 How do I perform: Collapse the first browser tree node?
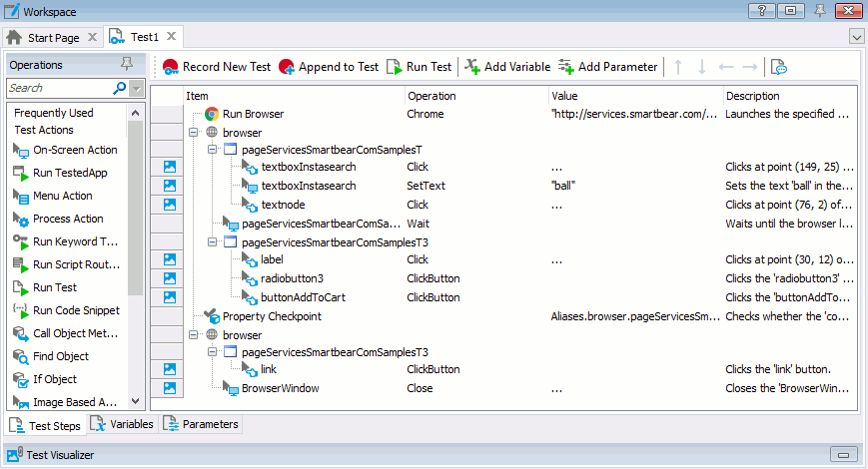[193, 133]
